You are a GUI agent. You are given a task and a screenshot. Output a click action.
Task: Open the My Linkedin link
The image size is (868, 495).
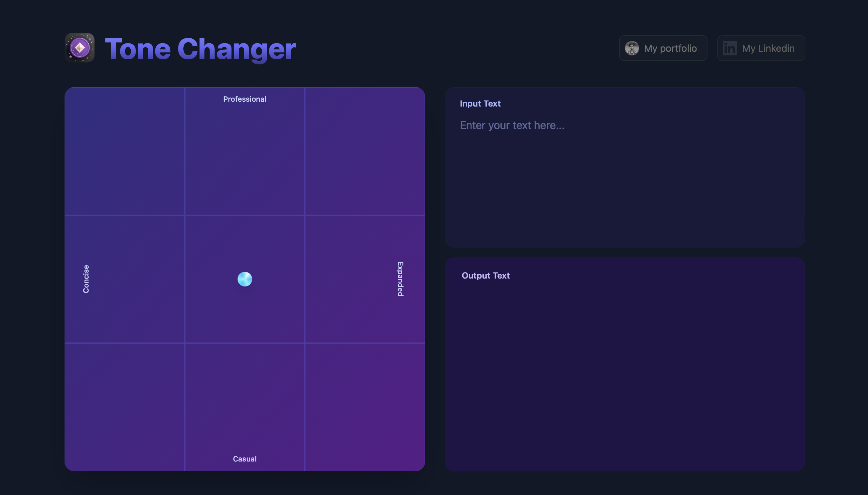761,48
